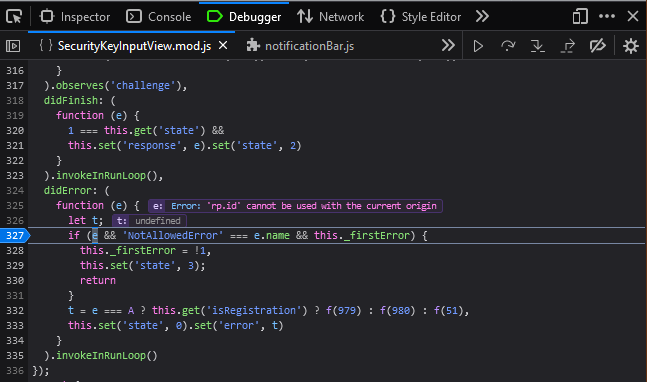Switch to the Console tab

pos(158,17)
